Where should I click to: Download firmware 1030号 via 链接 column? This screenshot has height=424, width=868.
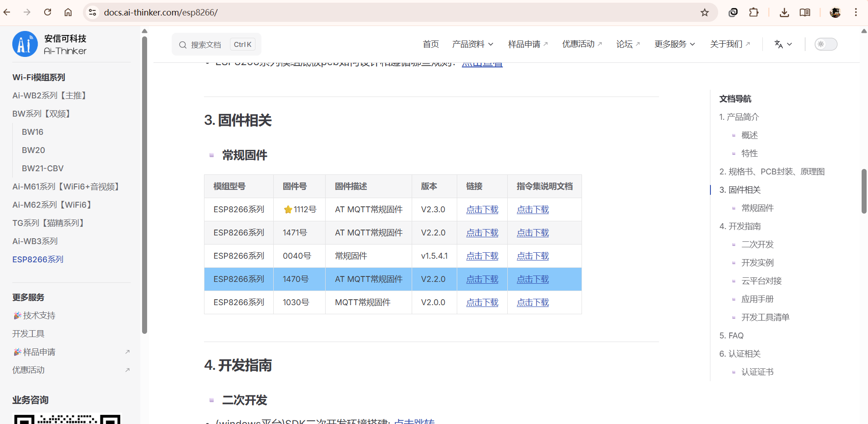482,302
